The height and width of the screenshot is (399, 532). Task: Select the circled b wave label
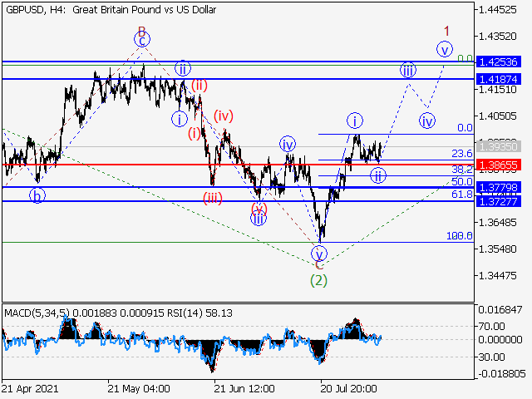(x=37, y=196)
